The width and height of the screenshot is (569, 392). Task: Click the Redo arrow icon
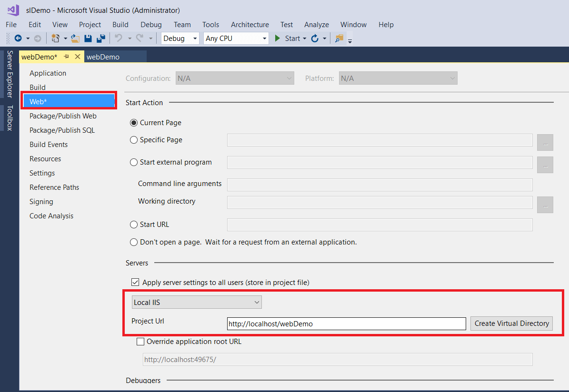click(140, 38)
